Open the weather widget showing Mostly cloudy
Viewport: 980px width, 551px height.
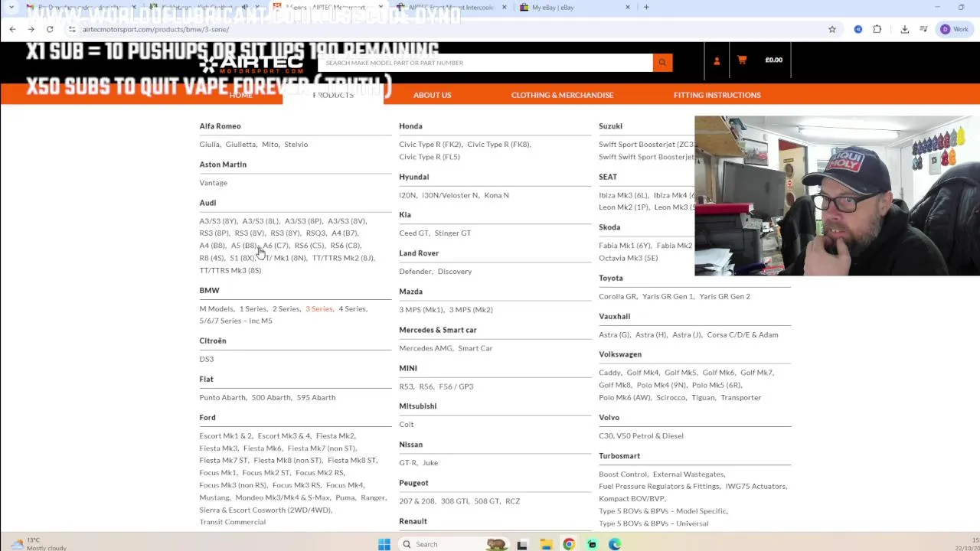pos(37,544)
